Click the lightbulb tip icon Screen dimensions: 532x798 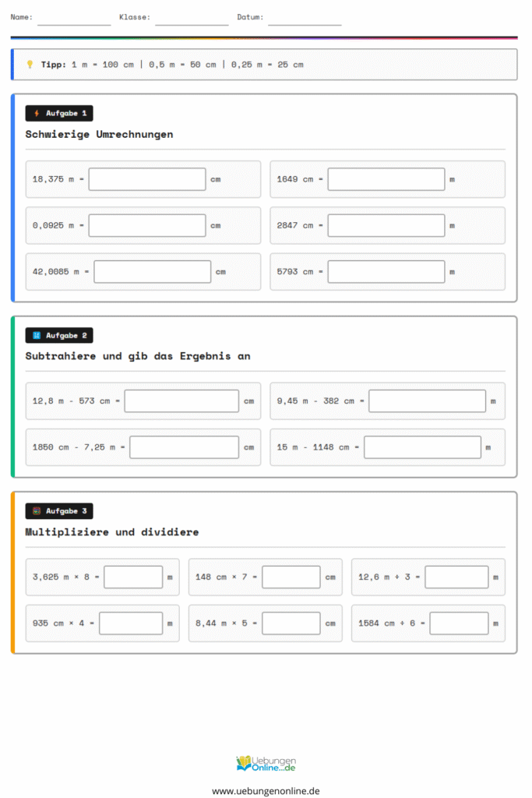(30, 65)
